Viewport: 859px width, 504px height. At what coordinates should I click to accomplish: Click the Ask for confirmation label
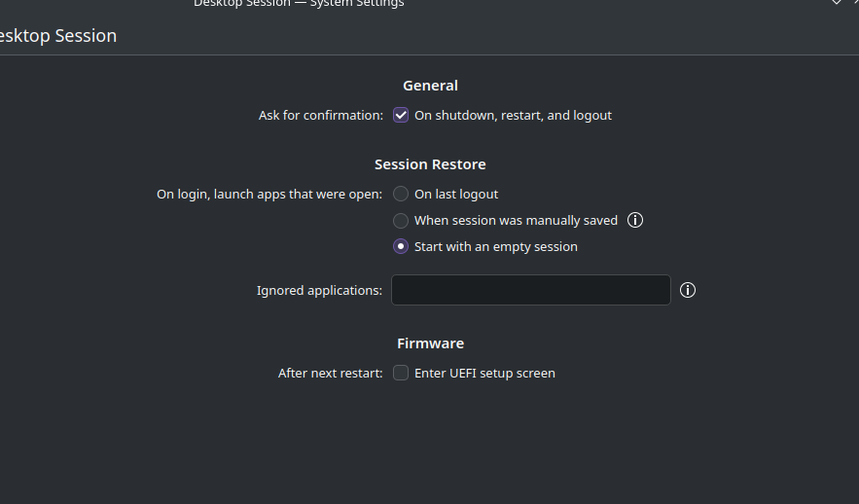320,115
